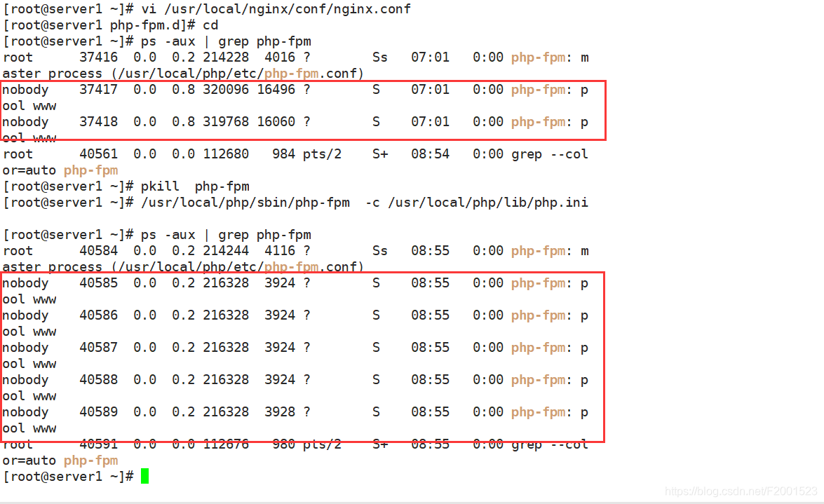Select PID 40586 in the pool www rows
The height and width of the screenshot is (504, 824).
(99, 315)
